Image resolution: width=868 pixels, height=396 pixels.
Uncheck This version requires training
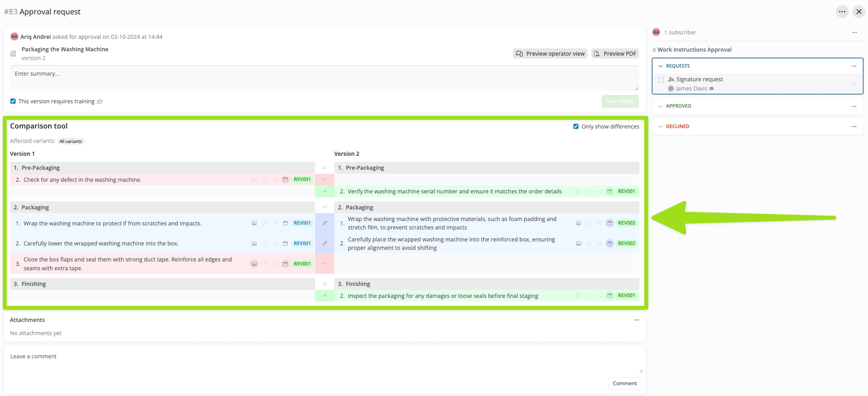pyautogui.click(x=13, y=101)
